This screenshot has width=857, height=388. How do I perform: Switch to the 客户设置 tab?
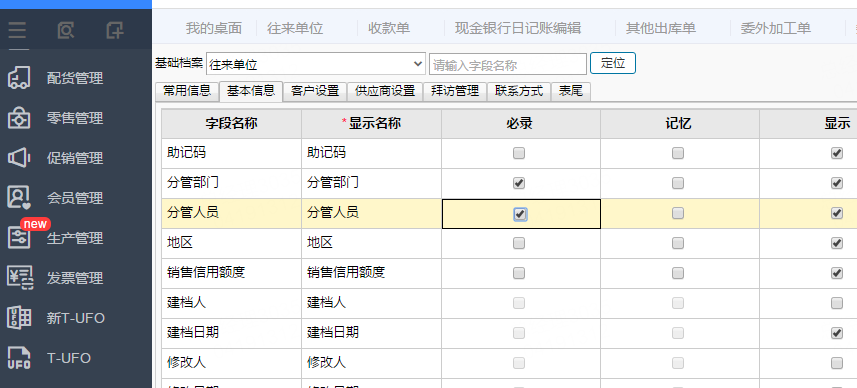[315, 91]
